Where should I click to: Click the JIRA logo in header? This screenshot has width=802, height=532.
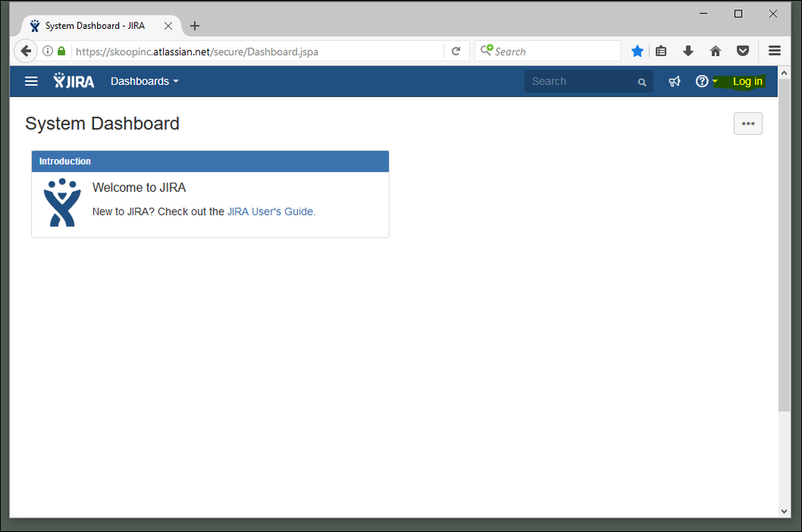pyautogui.click(x=74, y=81)
